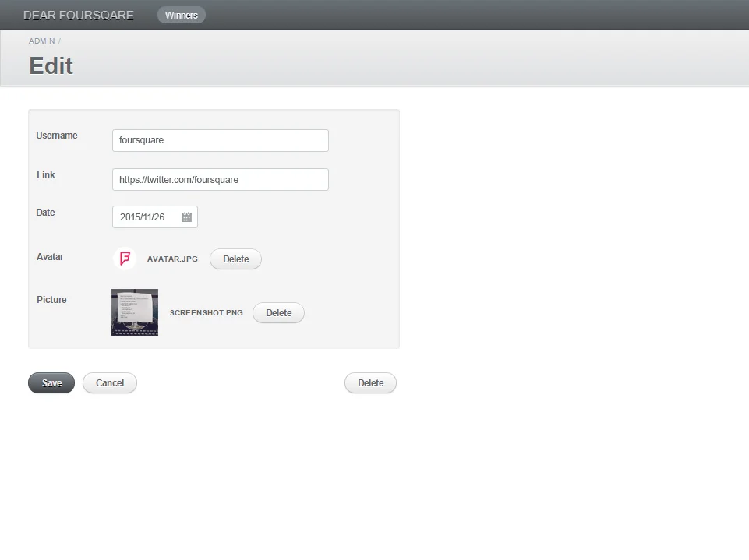Viewport: 749px width, 560px height.
Task: Open the screenshot picture thumbnail
Action: 135,312
